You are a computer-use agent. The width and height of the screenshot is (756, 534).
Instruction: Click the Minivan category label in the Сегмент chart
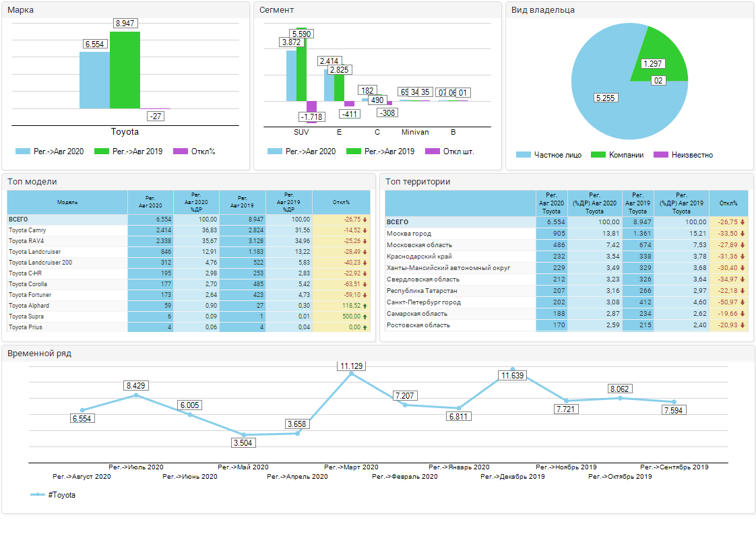coord(415,132)
